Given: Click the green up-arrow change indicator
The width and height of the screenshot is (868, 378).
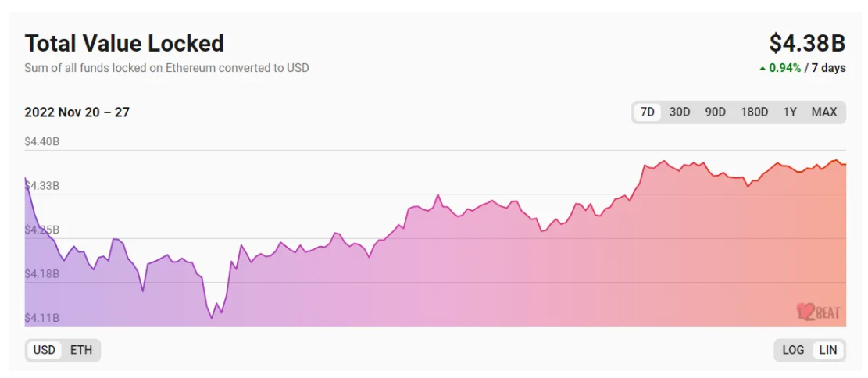Looking at the screenshot, I should pos(763,69).
